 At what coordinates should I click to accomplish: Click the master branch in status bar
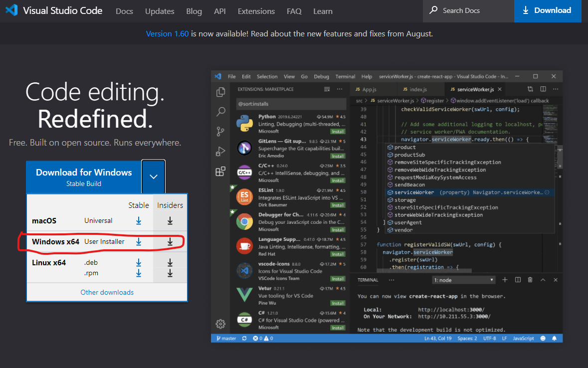coord(226,339)
